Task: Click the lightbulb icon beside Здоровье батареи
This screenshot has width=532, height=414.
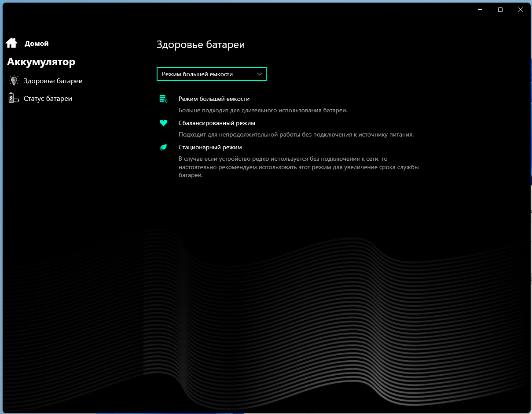Action: 14,81
